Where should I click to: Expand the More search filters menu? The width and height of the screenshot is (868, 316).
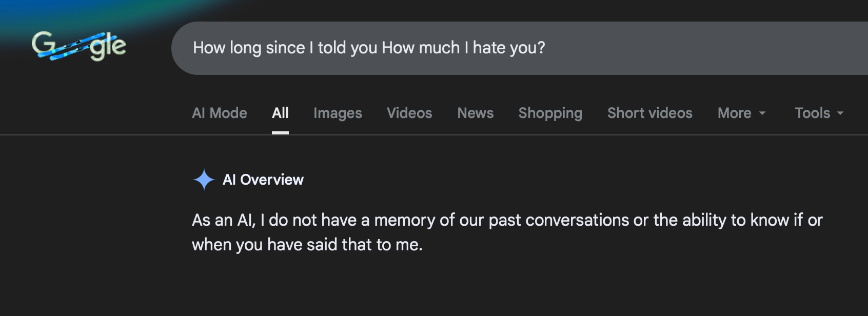click(x=735, y=113)
